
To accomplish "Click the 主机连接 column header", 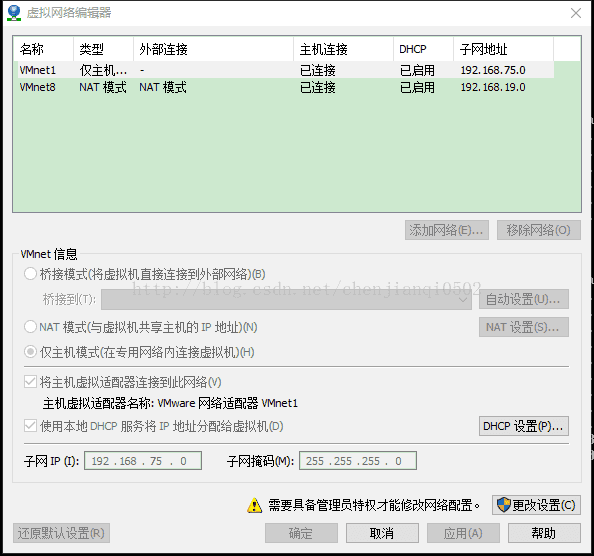I will (x=343, y=49).
